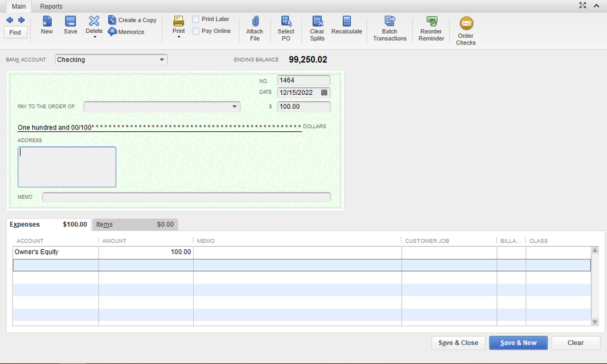Click the Class column header
Screen dimensions: 607x364
point(538,241)
